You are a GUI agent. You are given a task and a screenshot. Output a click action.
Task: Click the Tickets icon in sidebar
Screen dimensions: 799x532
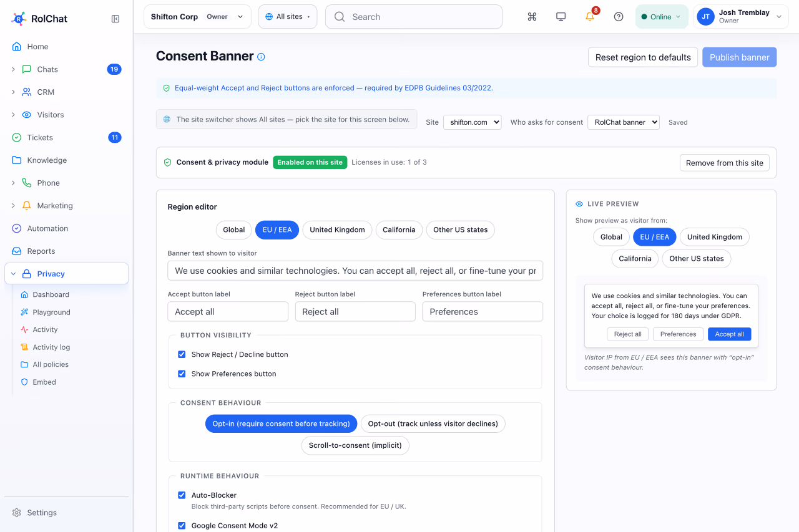pos(17,137)
